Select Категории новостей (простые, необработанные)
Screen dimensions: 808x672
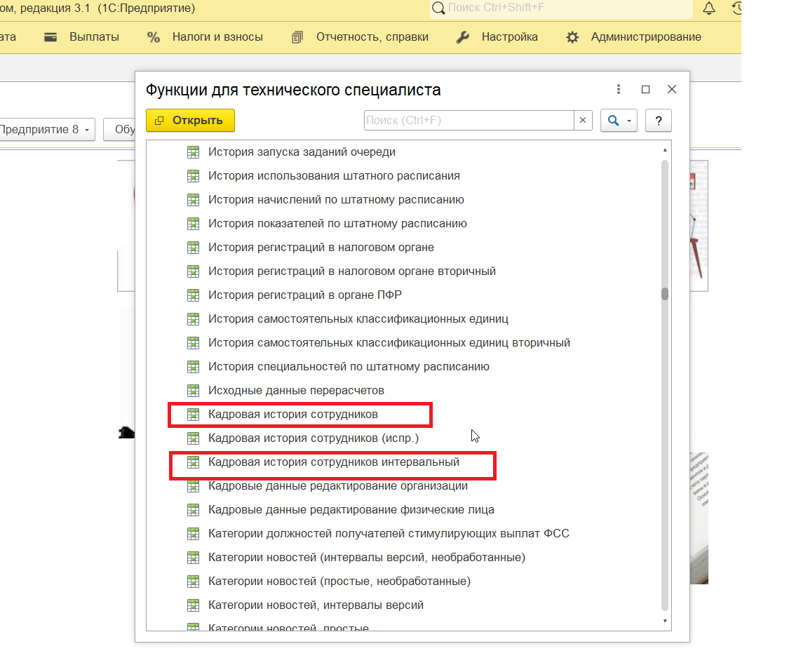point(339,582)
